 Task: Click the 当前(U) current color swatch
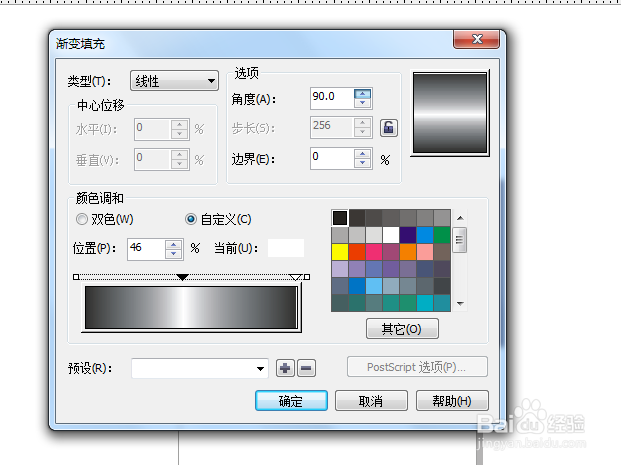286,248
